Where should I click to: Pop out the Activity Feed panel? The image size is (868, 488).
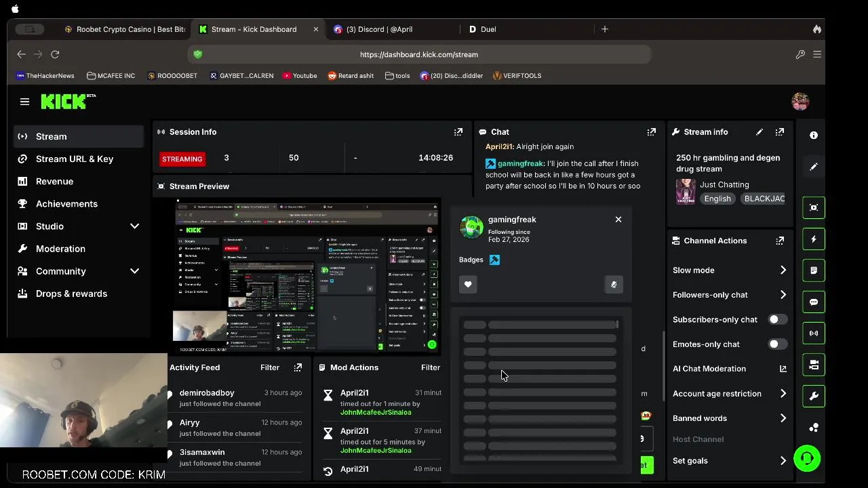(298, 367)
